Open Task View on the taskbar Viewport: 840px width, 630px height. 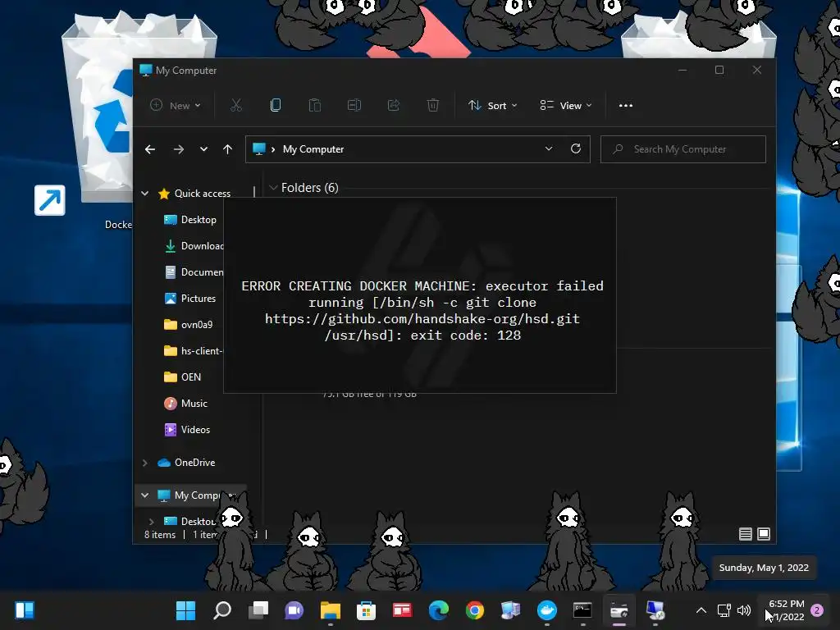tap(258, 610)
